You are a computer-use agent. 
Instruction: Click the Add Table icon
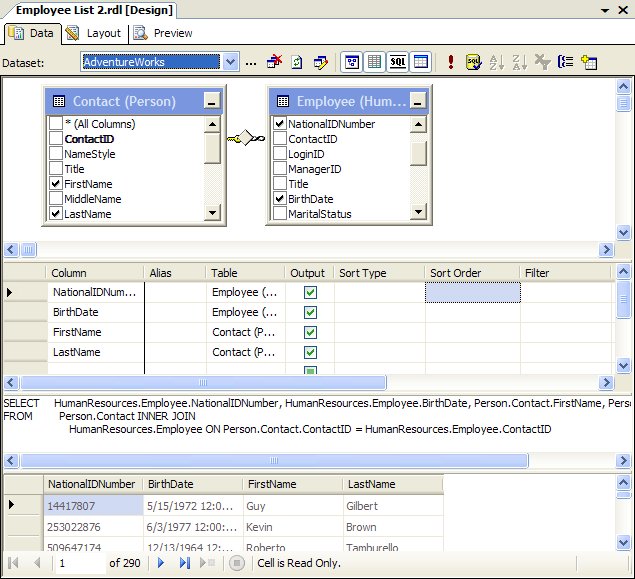point(589,62)
